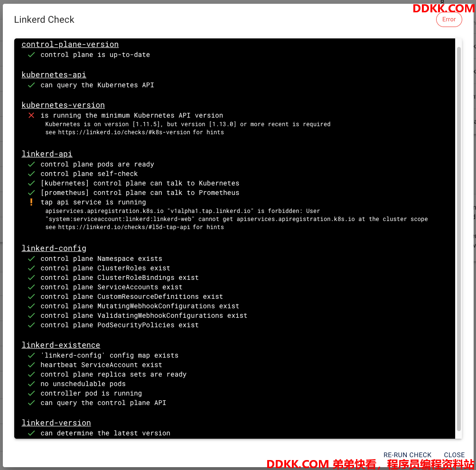Viewport: 476px width, 470px height.
Task: Click the text 'no unschedulable pods'
Action: click(83, 384)
